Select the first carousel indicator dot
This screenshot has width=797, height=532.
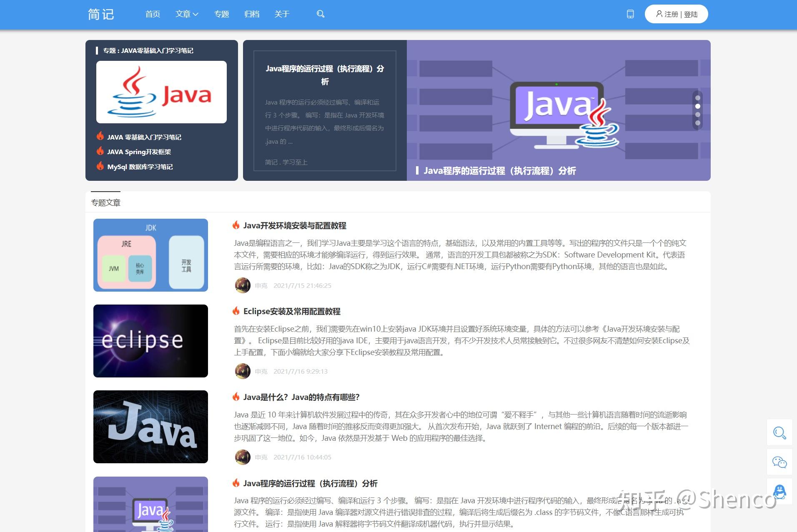[698, 98]
